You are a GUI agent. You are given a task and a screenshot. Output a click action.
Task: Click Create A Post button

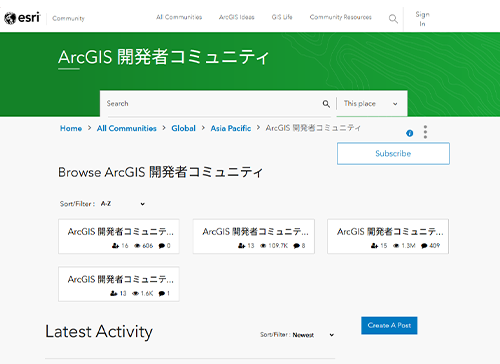coord(389,325)
